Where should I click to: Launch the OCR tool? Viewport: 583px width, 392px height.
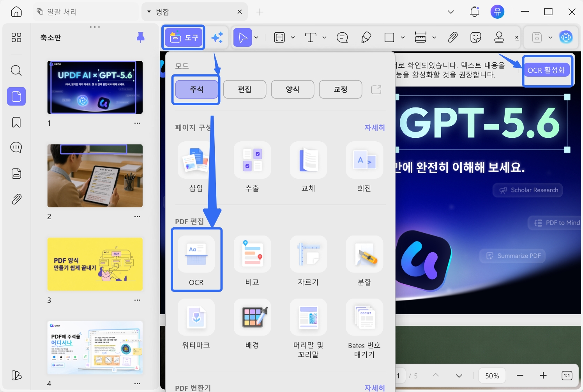click(x=196, y=261)
